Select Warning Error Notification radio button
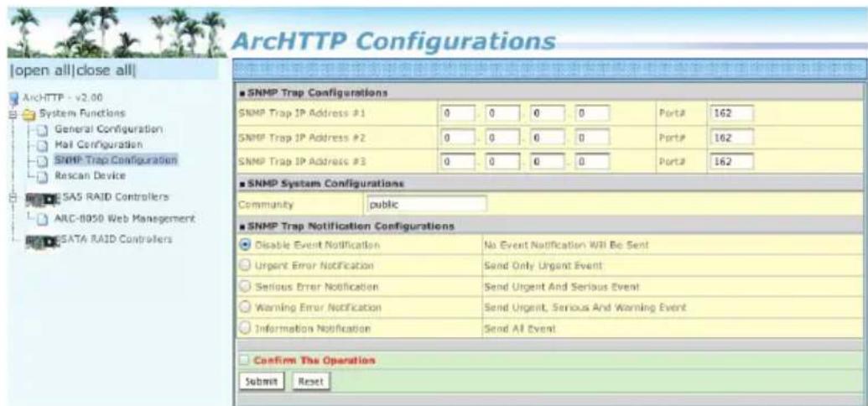 (246, 307)
